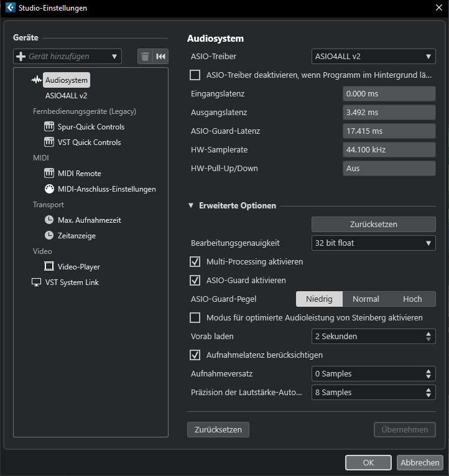Screen dimensions: 449x476
Task: Set ASIO-Guard-Pegel to Normal
Action: 366,299
